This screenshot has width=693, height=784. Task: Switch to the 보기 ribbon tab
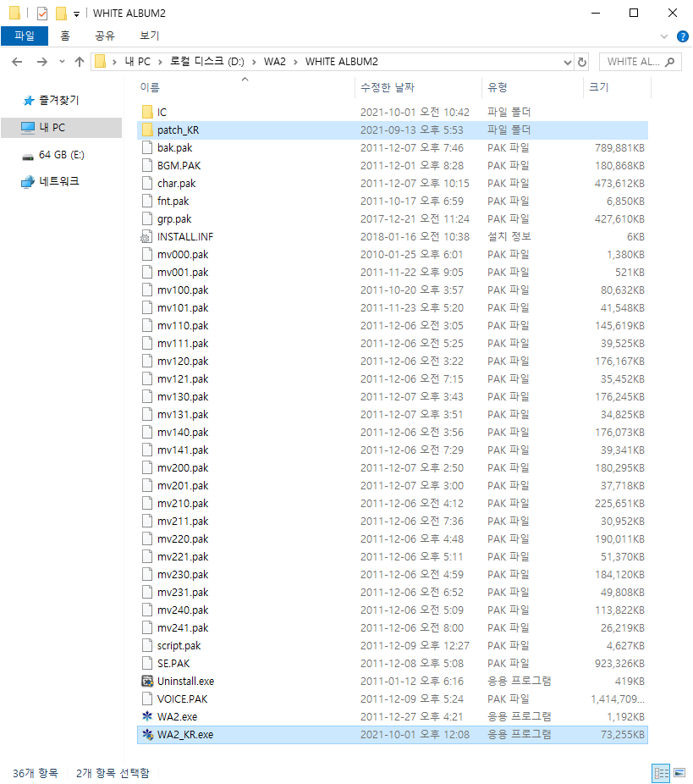point(150,36)
